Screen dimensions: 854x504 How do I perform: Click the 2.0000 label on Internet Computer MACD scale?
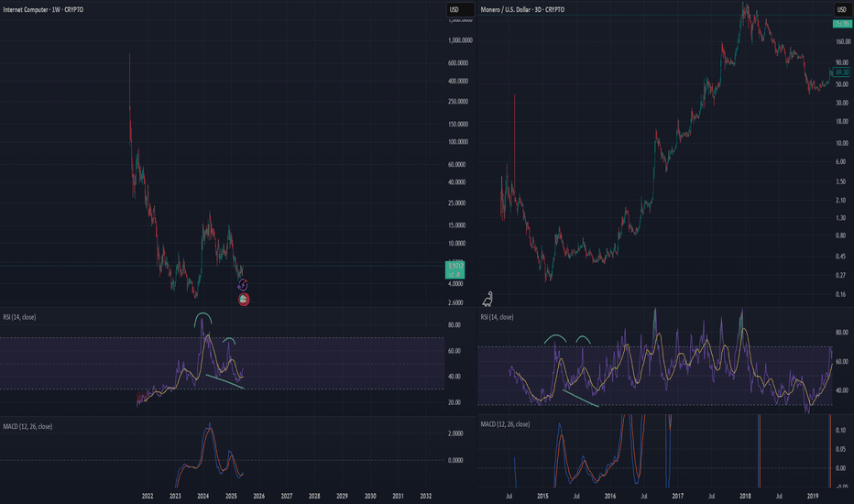coord(455,433)
